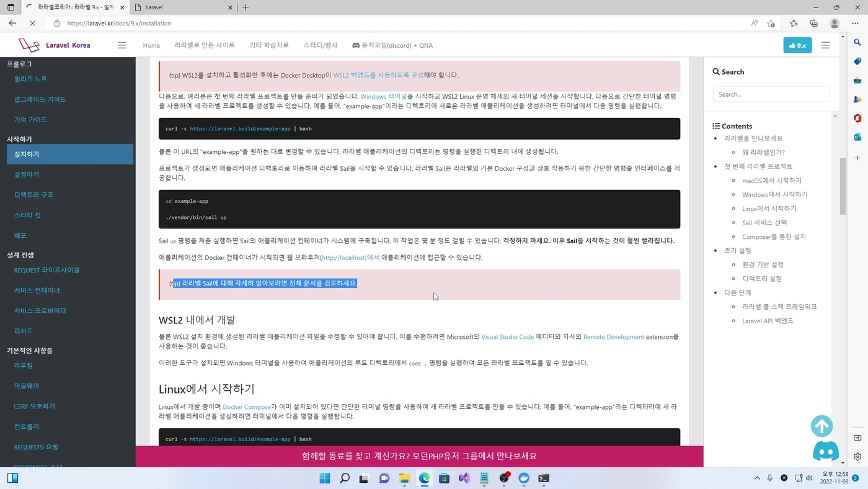Toggle the left sidebar hamburger icon

[122, 45]
